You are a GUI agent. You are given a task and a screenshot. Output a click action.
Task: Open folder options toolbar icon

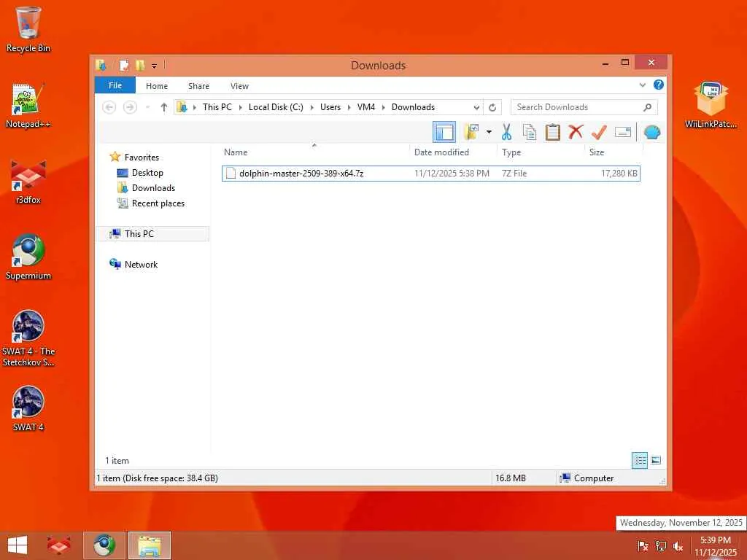[x=472, y=132]
